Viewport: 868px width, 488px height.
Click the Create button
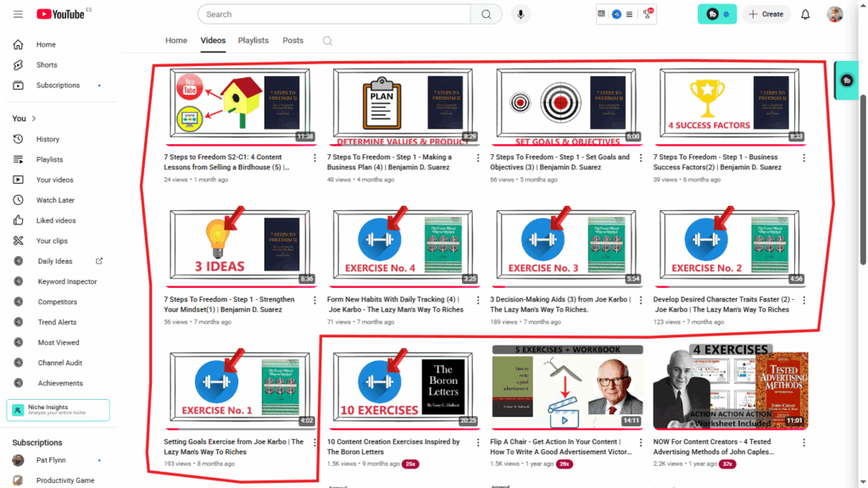(765, 14)
